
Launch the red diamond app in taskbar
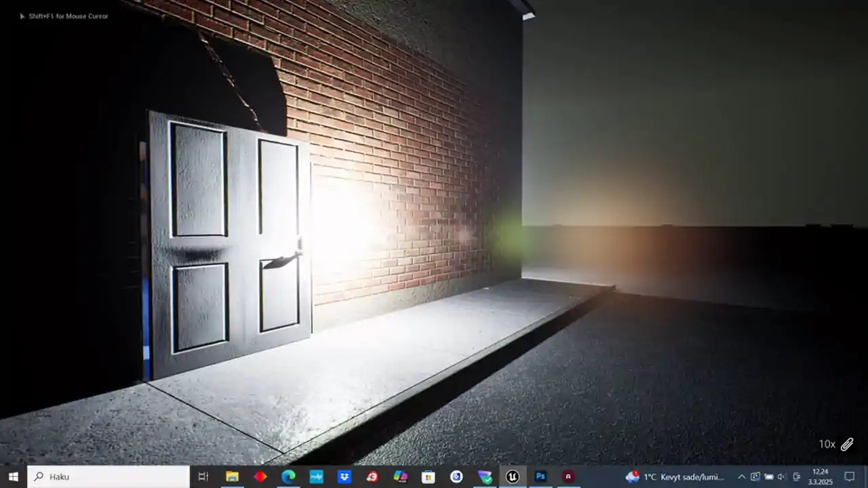click(260, 476)
